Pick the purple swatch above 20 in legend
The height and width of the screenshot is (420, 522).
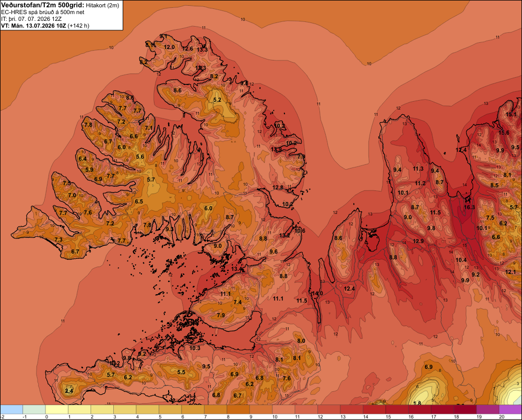(511, 410)
